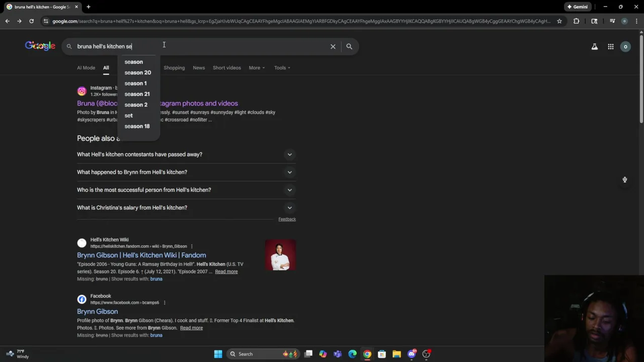Click the Google Lens search icon in toolbar
644x362 pixels.
point(594,21)
